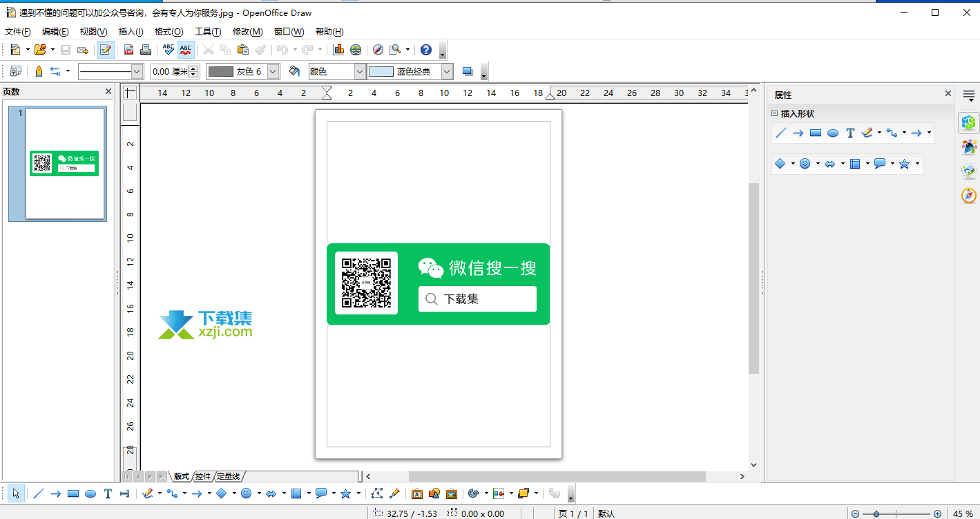Open line color dropdown showing 灰色 6

[x=273, y=71]
